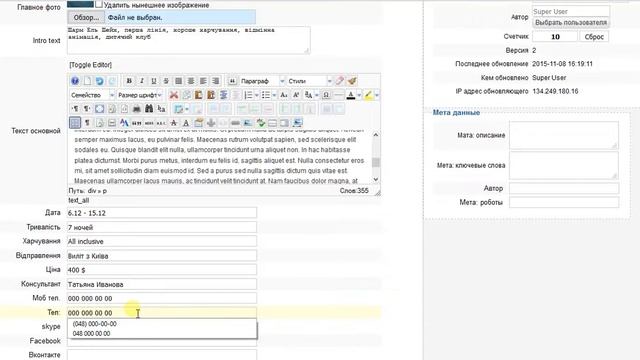Toggle non-printing paragraph marks

pos(87,122)
